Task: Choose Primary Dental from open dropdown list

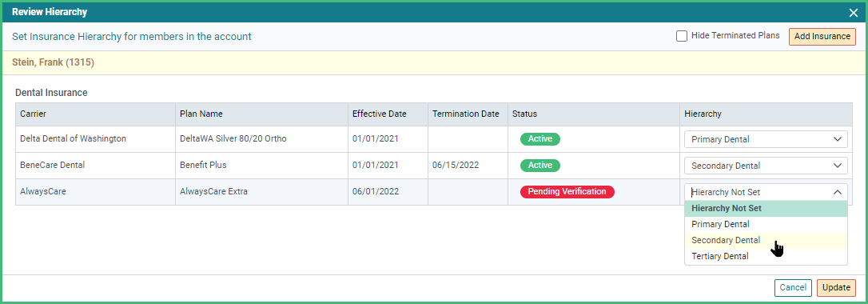Action: coord(766,224)
